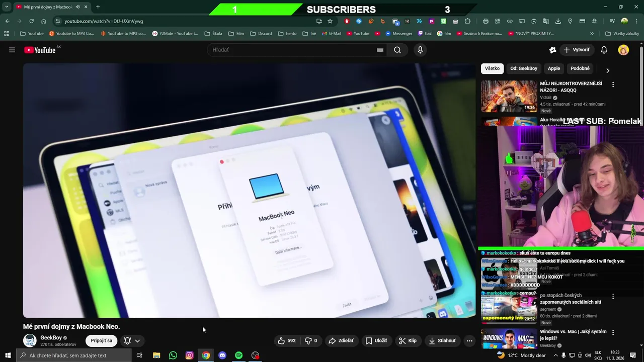Open the 'G-Mail' bookmark
The width and height of the screenshot is (644, 362).
coord(331,34)
